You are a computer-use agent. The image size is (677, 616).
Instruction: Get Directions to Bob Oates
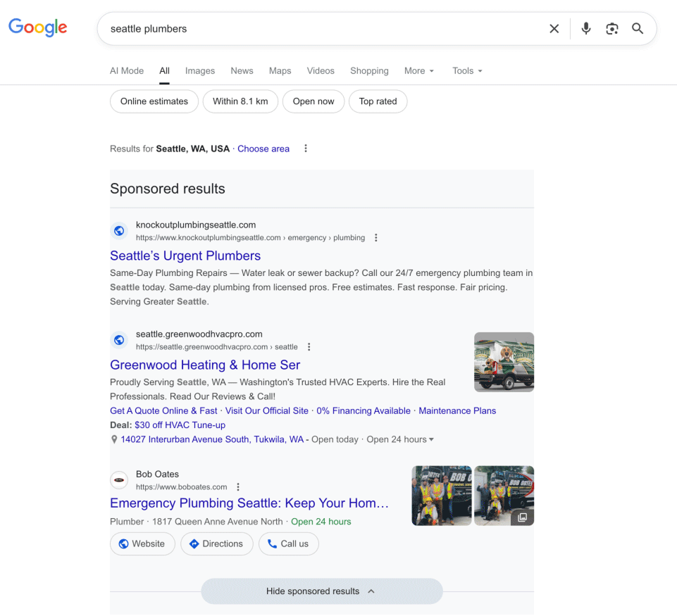(x=217, y=544)
